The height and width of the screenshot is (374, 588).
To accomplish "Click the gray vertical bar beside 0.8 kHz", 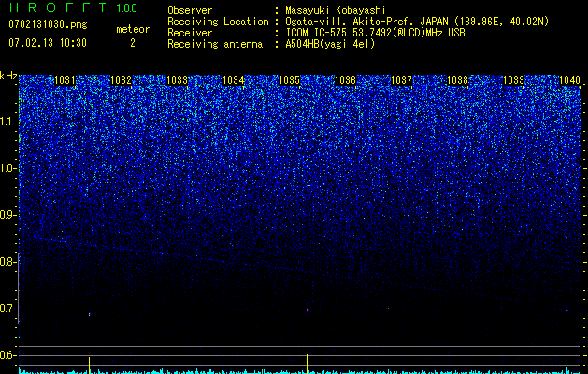I will [19, 288].
